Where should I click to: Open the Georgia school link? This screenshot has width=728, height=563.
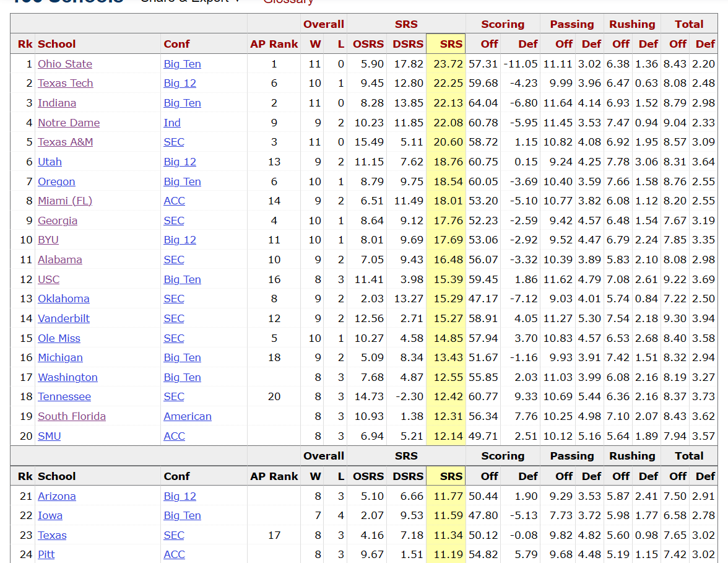[58, 220]
